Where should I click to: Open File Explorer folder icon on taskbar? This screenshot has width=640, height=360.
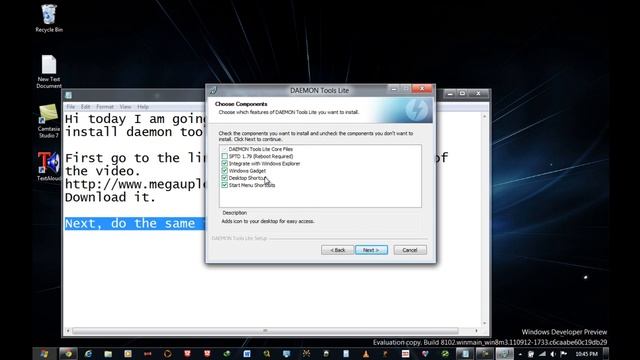[x=108, y=354]
